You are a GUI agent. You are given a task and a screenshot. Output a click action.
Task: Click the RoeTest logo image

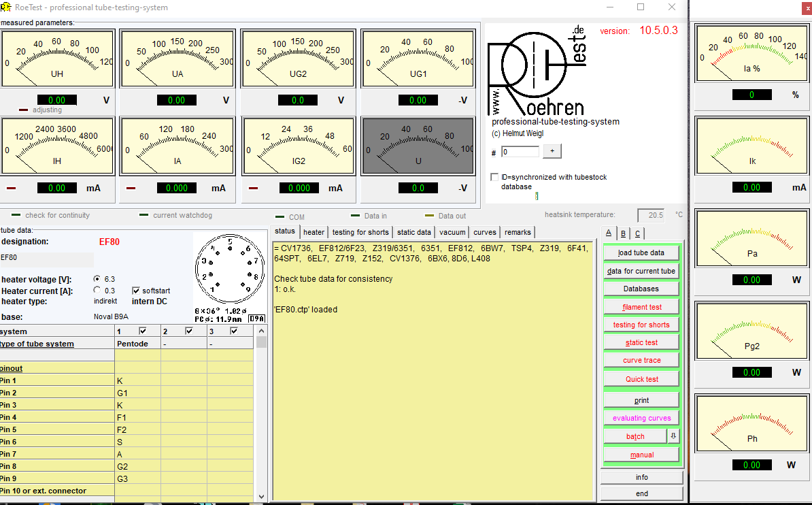tap(537, 71)
